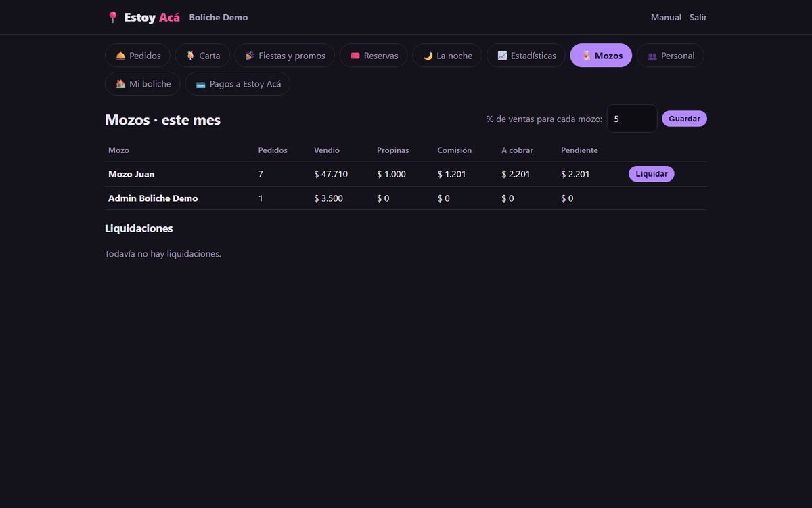
Task: Liquidar Mozo Juan's pending amount
Action: click(x=652, y=174)
